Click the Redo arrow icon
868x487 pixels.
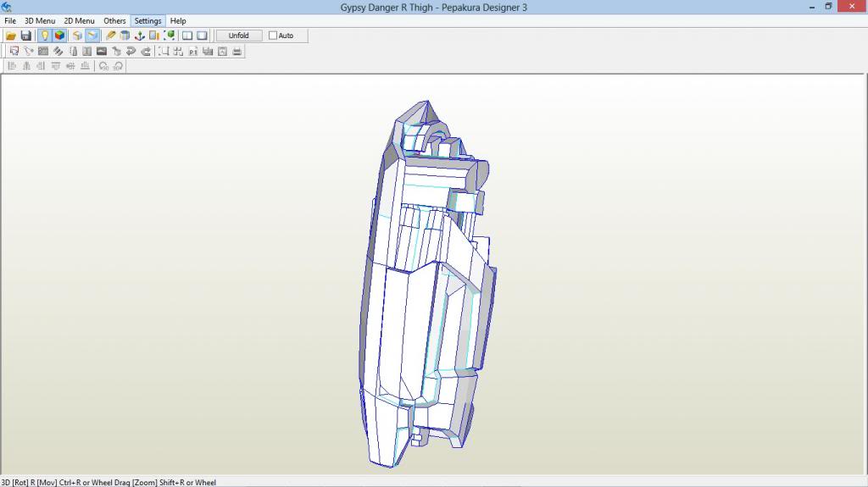click(x=146, y=52)
